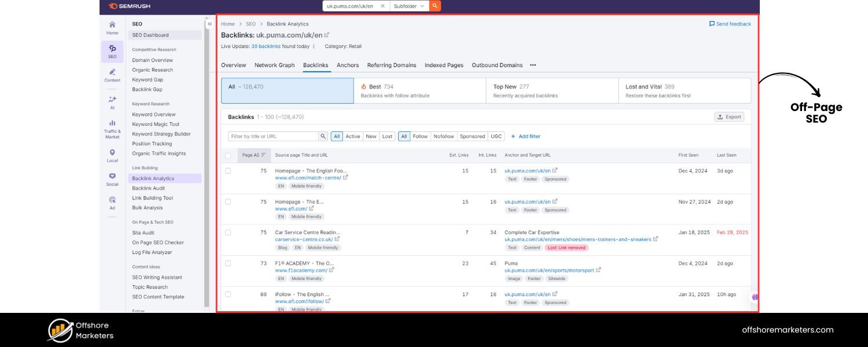Check the F1 Academy row checkbox
The width and height of the screenshot is (868, 347).
pyautogui.click(x=228, y=263)
